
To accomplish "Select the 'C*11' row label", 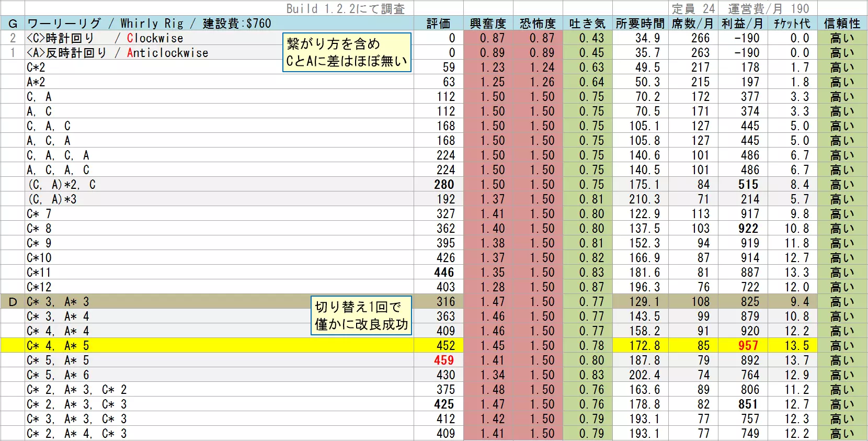I will click(39, 273).
